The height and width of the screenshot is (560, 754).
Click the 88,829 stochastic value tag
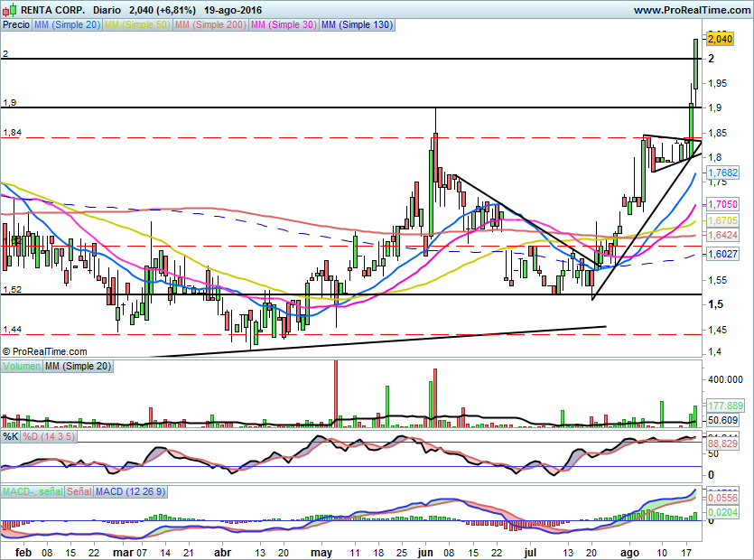click(722, 443)
